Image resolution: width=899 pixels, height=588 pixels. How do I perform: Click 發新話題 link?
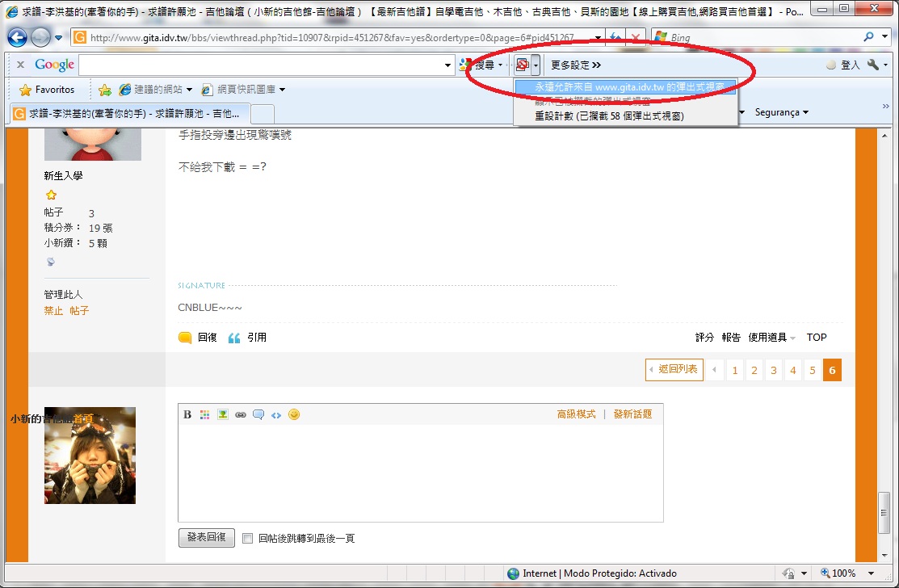point(633,414)
